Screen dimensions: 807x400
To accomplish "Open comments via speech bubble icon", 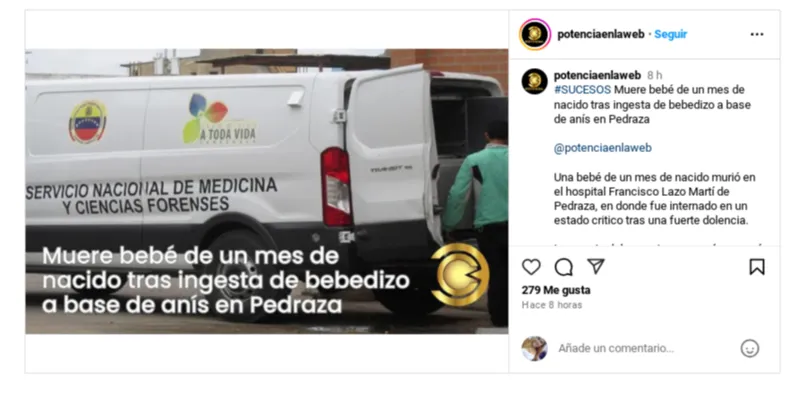I will (x=564, y=267).
